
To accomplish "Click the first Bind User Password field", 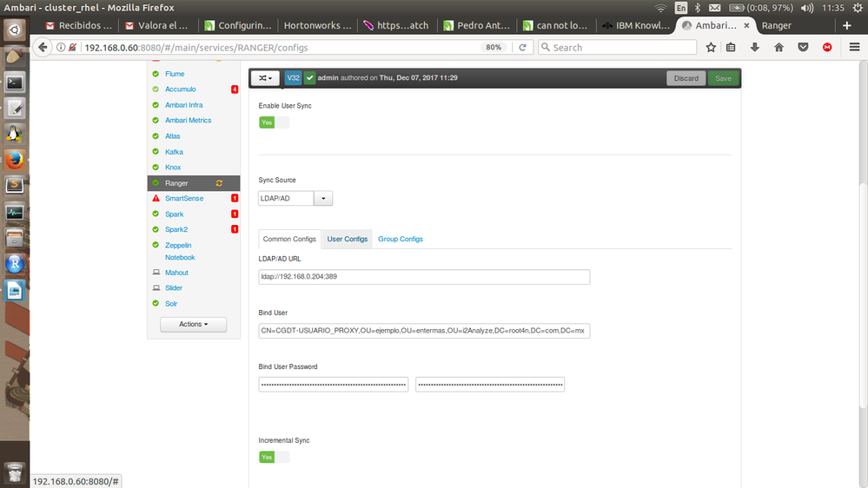I will point(334,385).
